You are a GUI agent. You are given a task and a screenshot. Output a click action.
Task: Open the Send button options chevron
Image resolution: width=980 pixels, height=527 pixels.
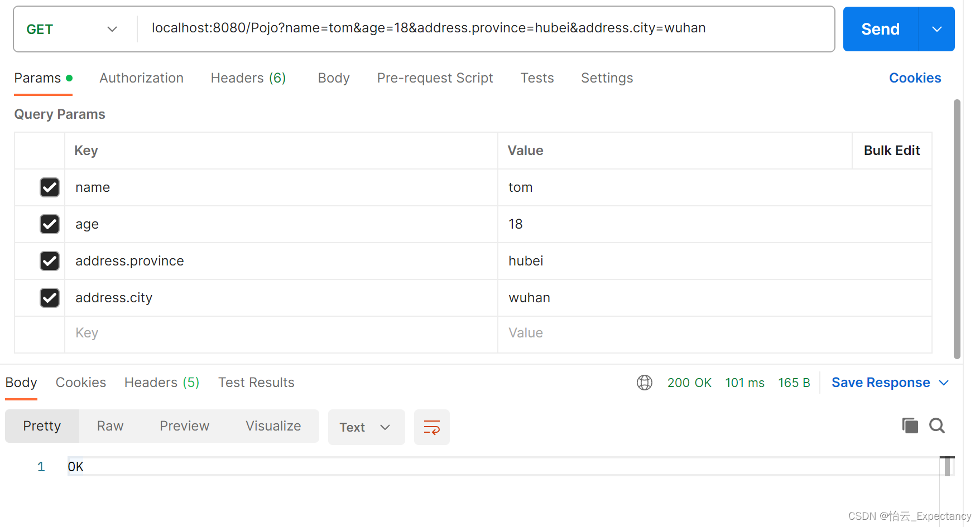936,28
